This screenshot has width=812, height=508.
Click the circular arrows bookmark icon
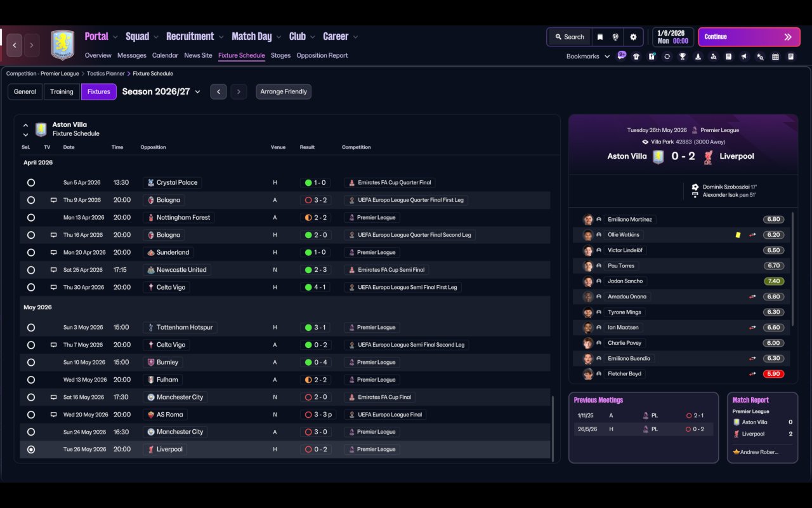point(667,57)
